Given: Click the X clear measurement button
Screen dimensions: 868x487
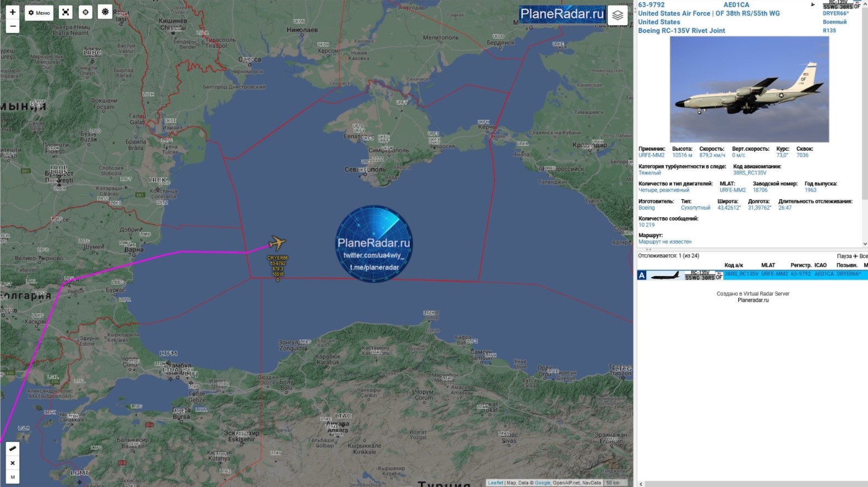Looking at the screenshot, I should 13,463.
